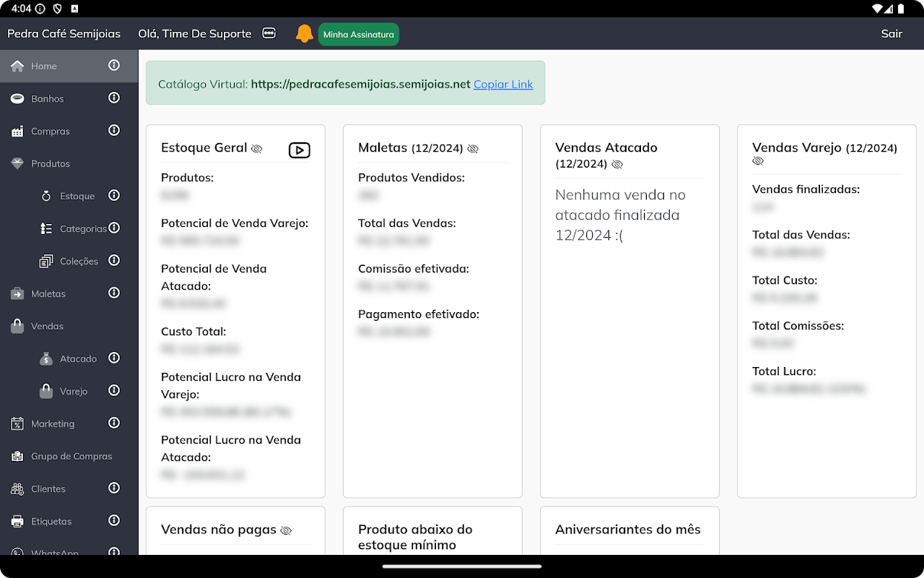Viewport: 924px width, 578px height.
Task: Click the Marketing percent icon
Action: click(17, 423)
